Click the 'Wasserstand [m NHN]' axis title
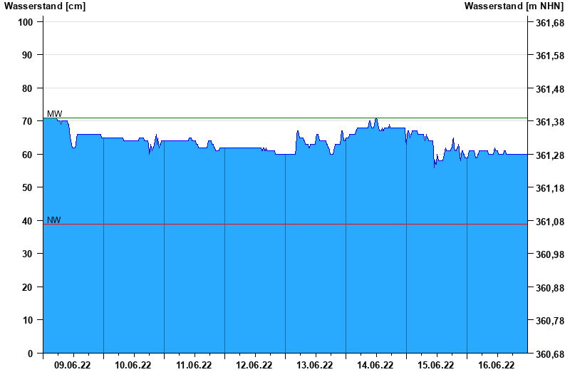570x392 pixels. click(x=514, y=6)
